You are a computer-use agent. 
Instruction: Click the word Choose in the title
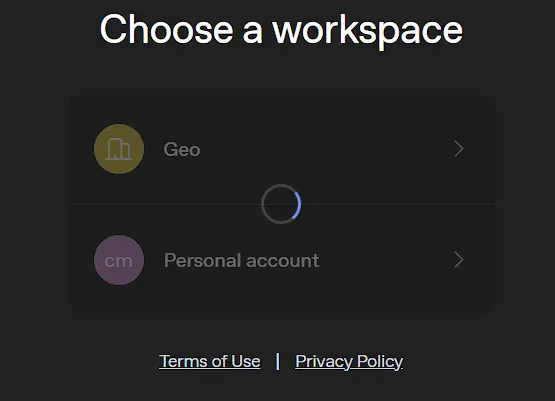point(167,29)
